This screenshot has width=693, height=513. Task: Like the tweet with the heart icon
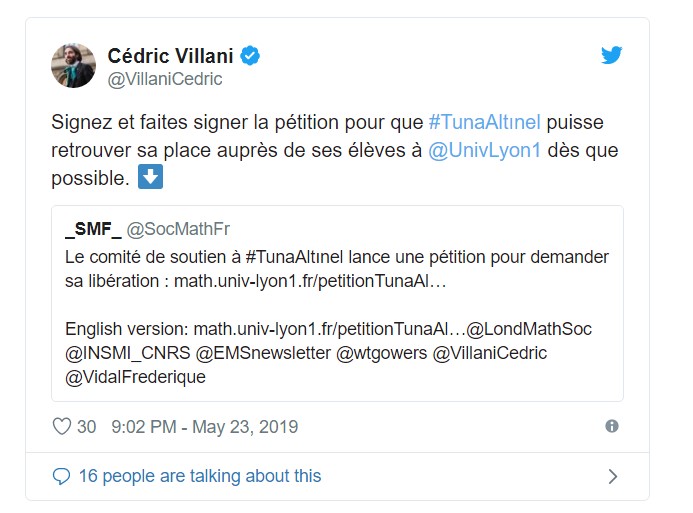[x=62, y=427]
